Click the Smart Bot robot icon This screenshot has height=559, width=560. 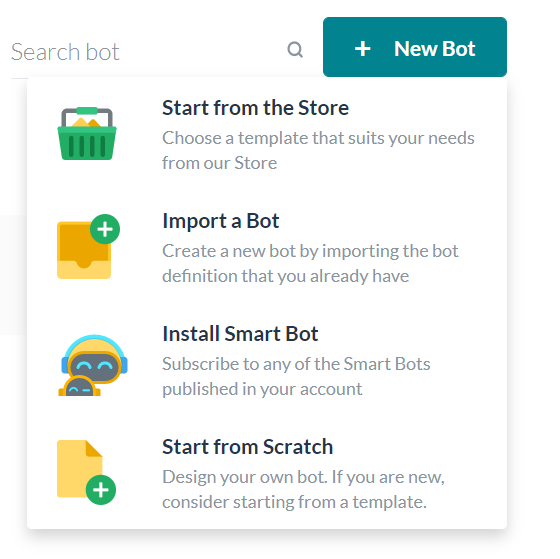(94, 365)
